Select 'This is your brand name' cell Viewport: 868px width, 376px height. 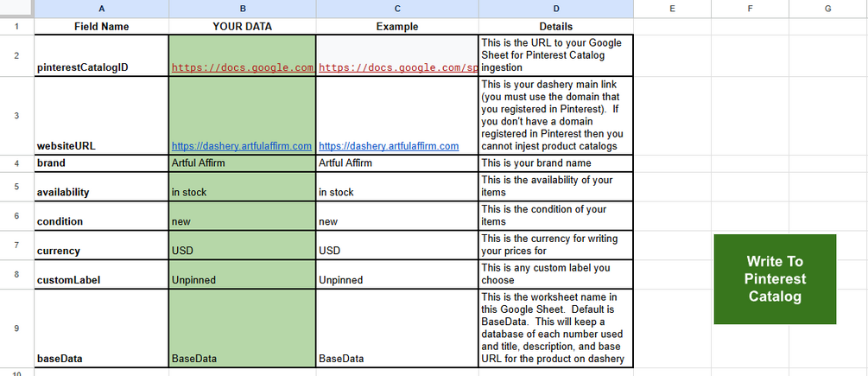pyautogui.click(x=556, y=163)
